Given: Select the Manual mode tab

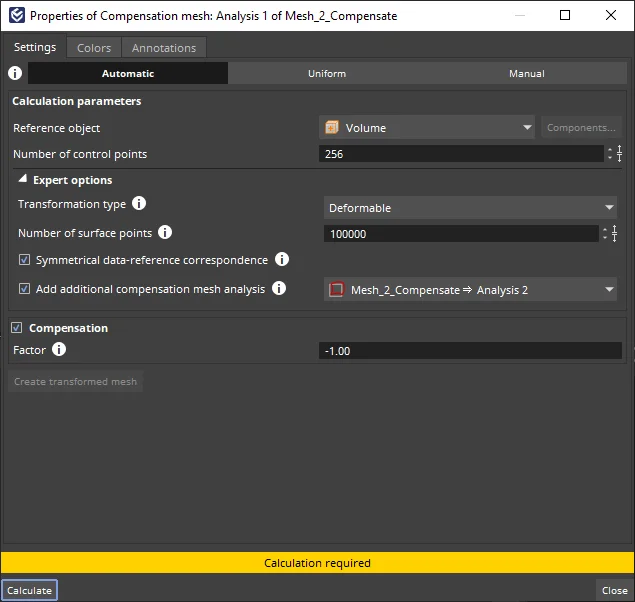Looking at the screenshot, I should tap(527, 73).
